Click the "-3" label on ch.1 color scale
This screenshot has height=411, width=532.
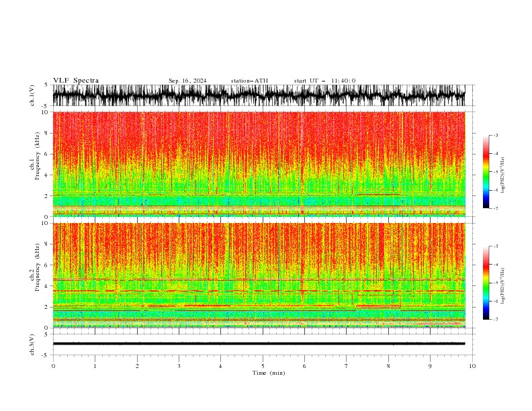pos(496,135)
